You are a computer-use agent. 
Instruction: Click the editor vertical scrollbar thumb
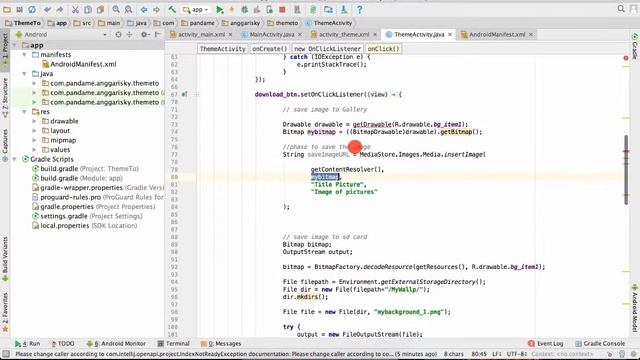click(626, 169)
